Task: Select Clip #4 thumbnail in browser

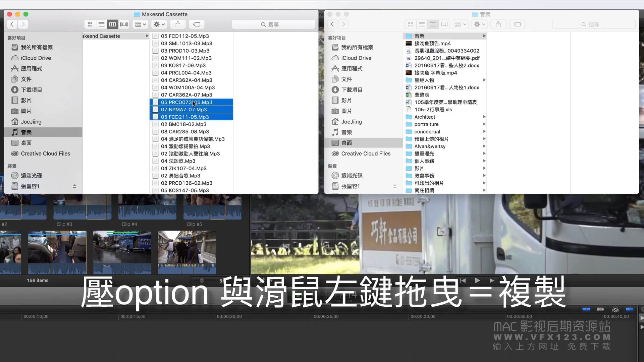Action: [x=147, y=207]
